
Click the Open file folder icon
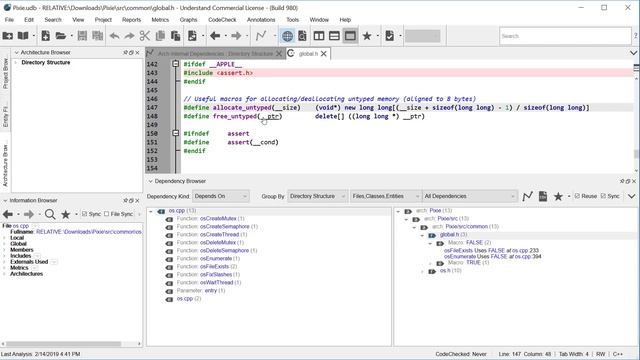pyautogui.click(x=61, y=36)
